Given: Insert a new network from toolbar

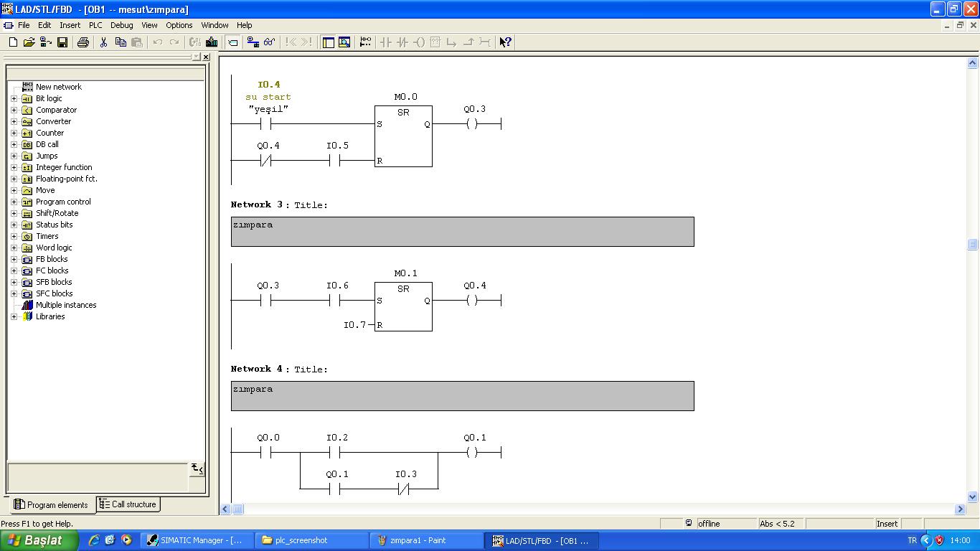Looking at the screenshot, I should point(365,42).
